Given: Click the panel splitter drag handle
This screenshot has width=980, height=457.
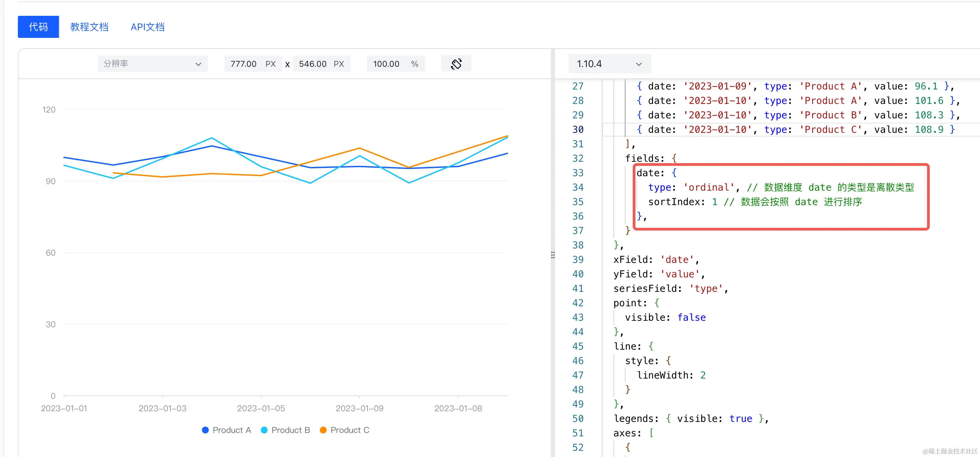Looking at the screenshot, I should coord(553,255).
